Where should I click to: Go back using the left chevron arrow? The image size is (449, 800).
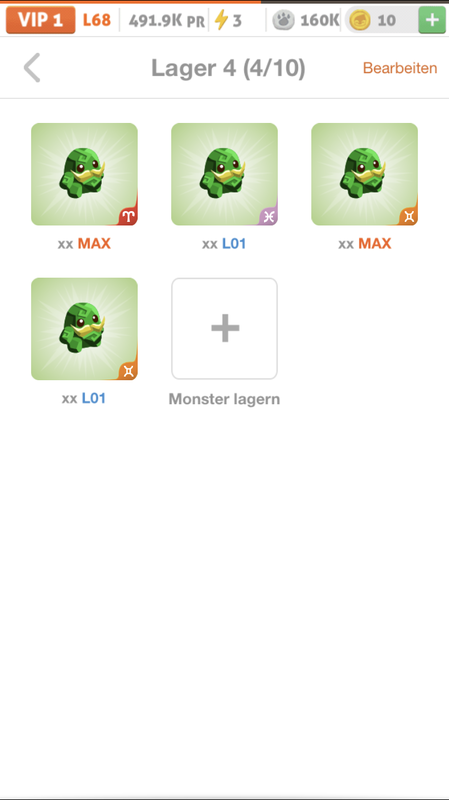coord(32,68)
